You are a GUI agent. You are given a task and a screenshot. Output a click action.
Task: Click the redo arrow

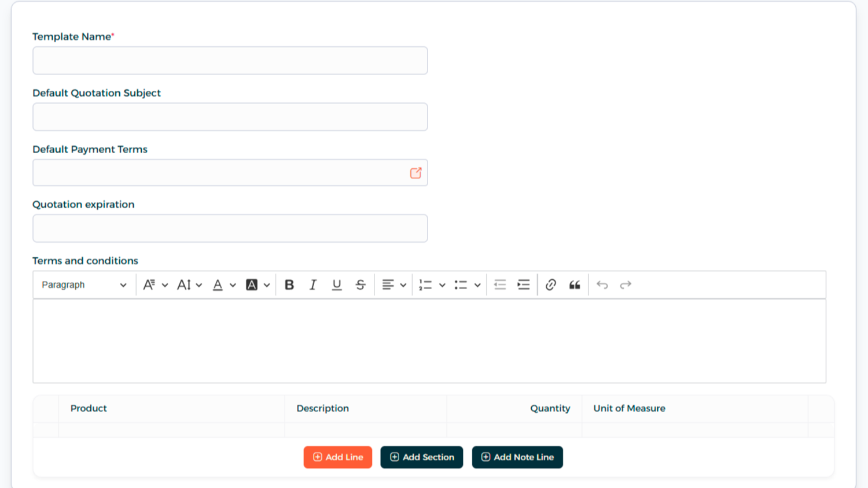point(626,285)
